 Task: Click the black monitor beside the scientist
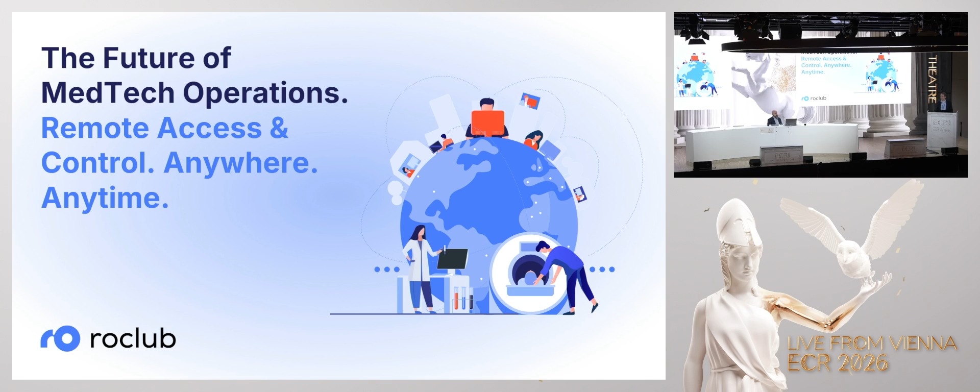(453, 259)
